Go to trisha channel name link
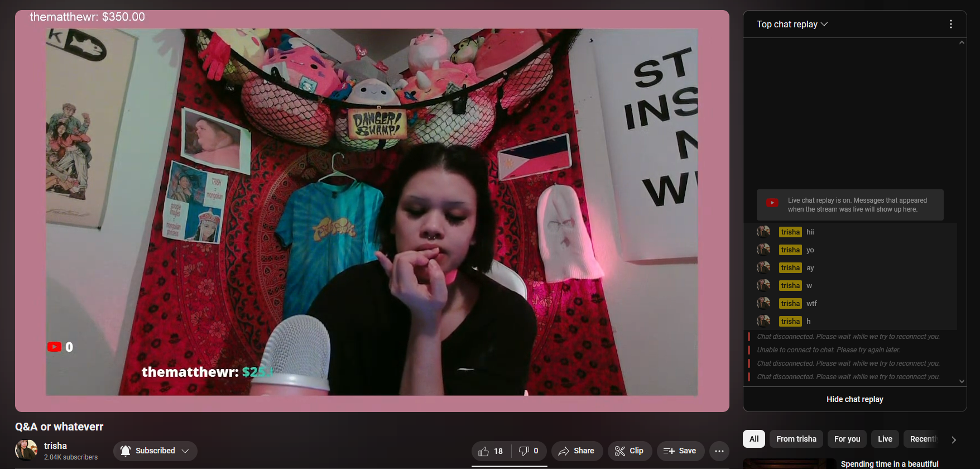980x469 pixels. pos(55,446)
